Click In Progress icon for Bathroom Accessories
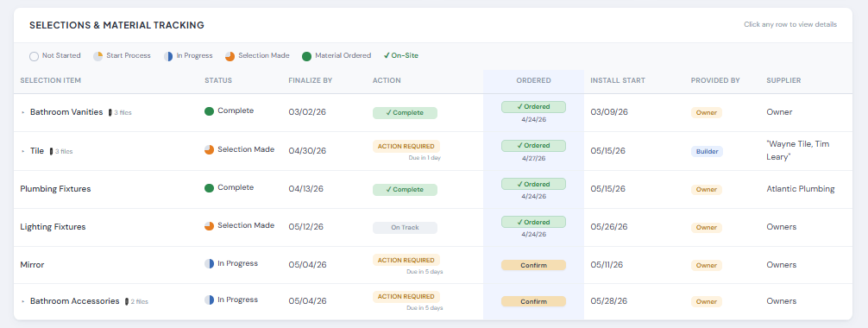Viewport: 868px width, 328px height. [x=210, y=300]
